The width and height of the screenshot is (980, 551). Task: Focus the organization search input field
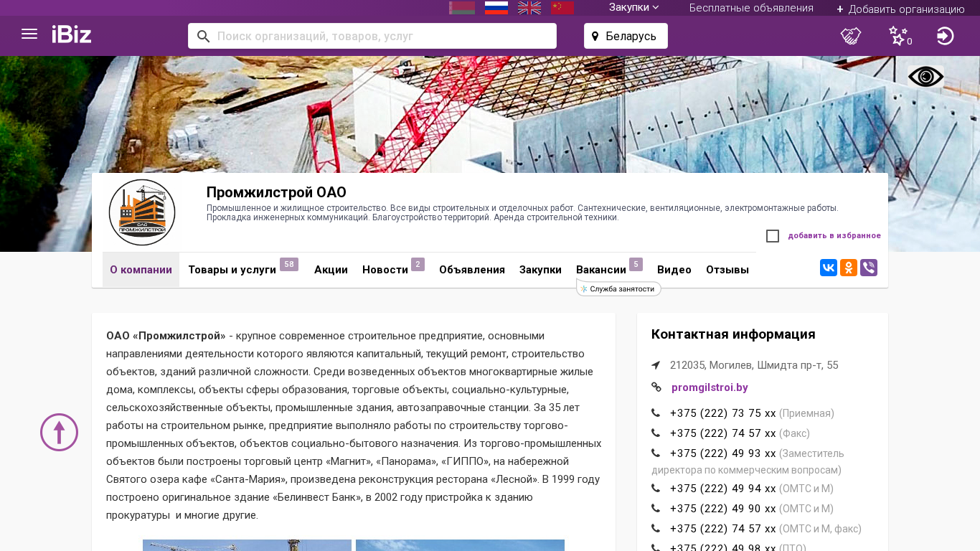[x=372, y=36]
